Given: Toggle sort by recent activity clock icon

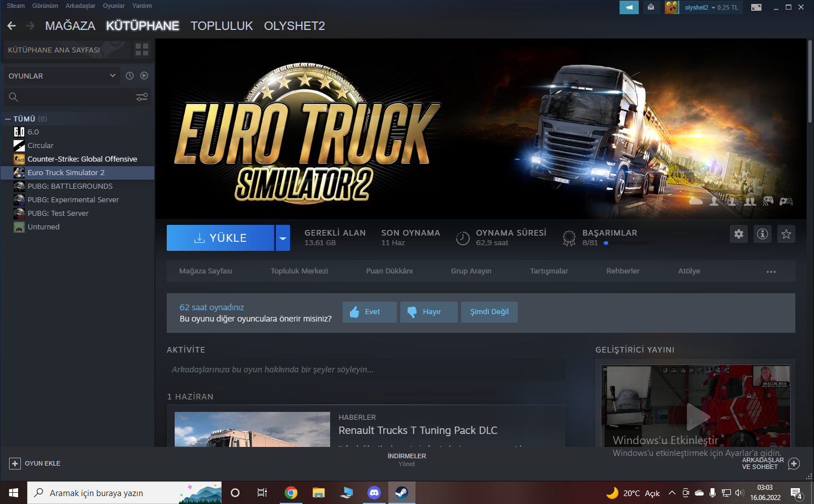Looking at the screenshot, I should pyautogui.click(x=129, y=76).
